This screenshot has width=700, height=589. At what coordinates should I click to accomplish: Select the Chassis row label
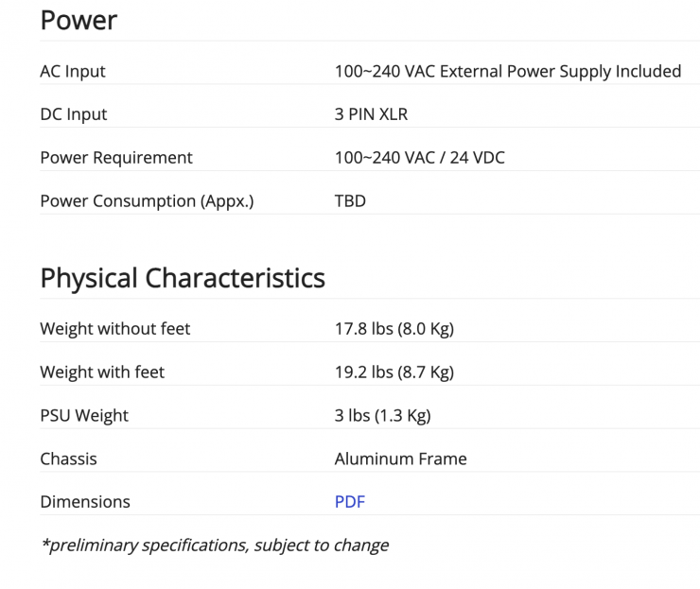click(68, 459)
